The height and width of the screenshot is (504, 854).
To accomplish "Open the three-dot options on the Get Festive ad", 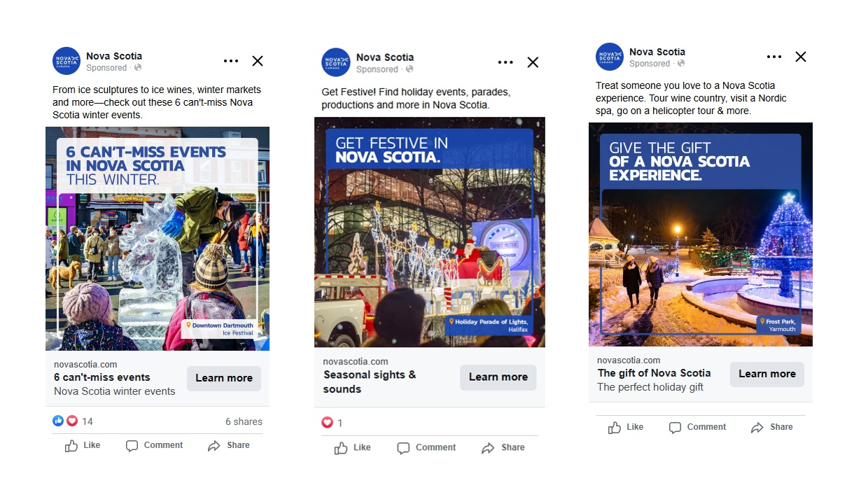I will 505,62.
